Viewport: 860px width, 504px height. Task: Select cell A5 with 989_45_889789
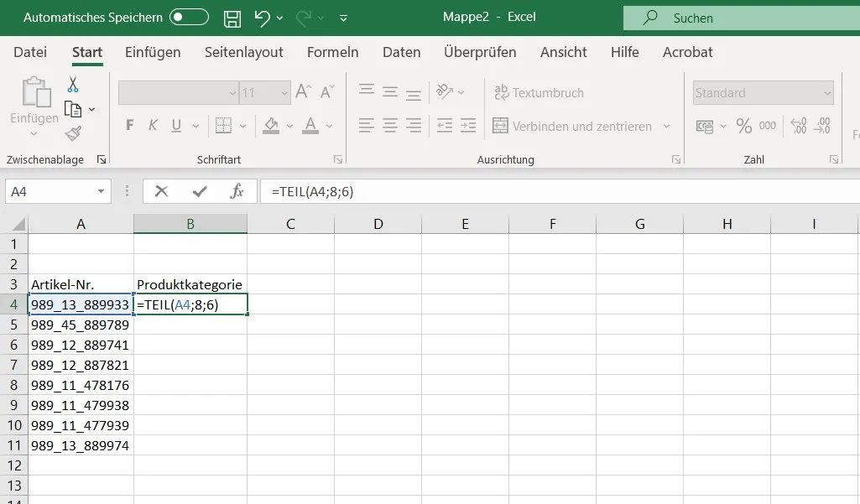pos(81,325)
